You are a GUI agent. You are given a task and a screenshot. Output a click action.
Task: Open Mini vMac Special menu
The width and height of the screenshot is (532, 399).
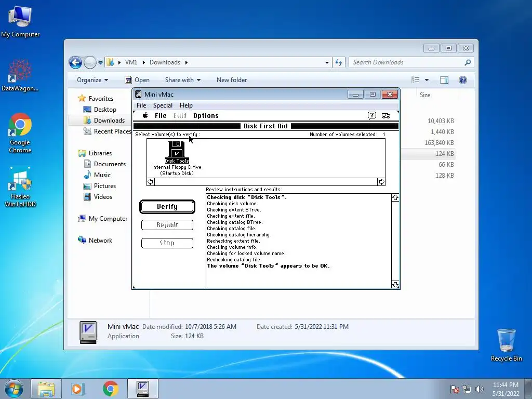[163, 105]
